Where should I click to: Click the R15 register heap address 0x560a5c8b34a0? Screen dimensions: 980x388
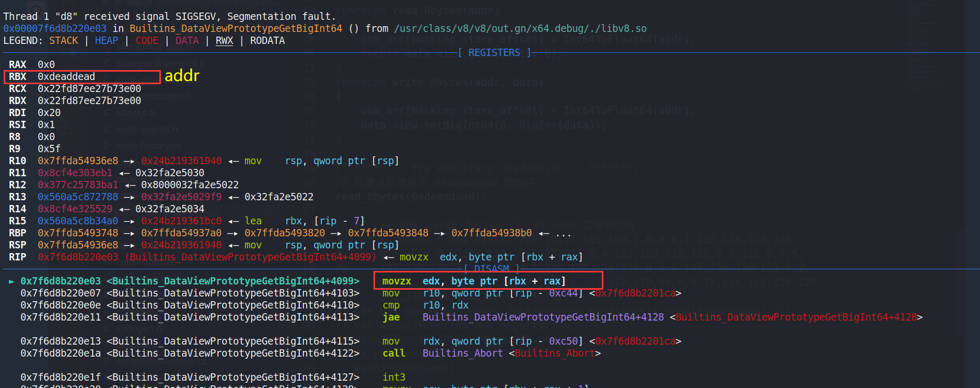pos(78,221)
